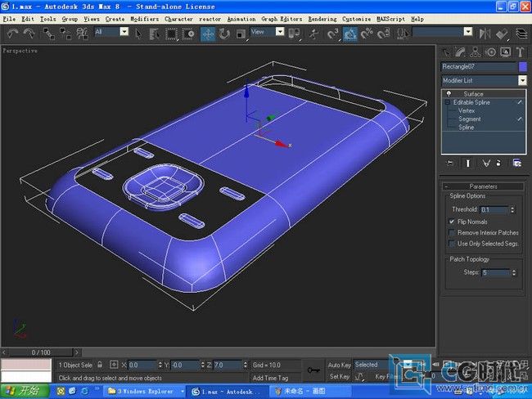
Task: Activate the Select and Rotate tool
Action: 224,34
